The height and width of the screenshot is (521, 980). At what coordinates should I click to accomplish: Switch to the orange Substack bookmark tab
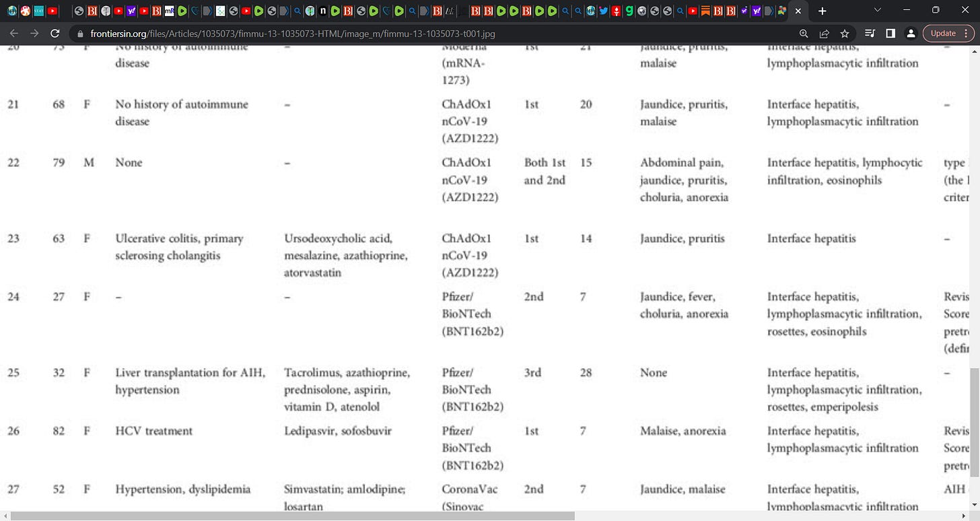(705, 11)
